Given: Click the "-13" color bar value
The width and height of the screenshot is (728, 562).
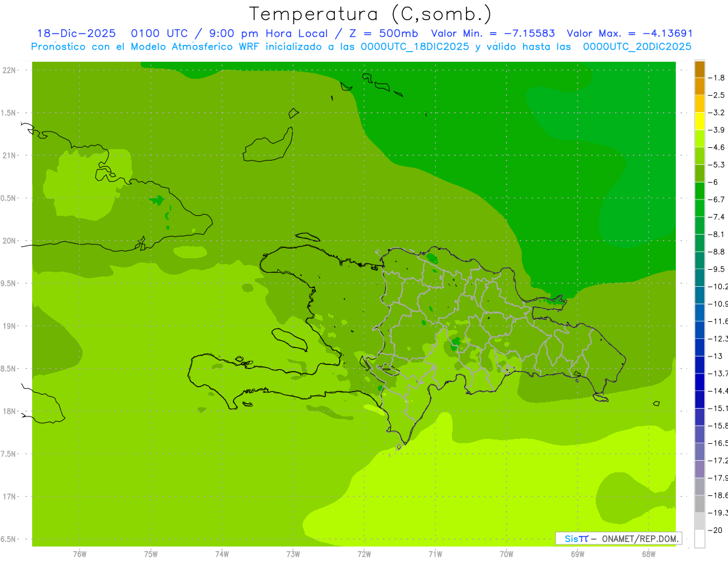Looking at the screenshot, I should (716, 356).
